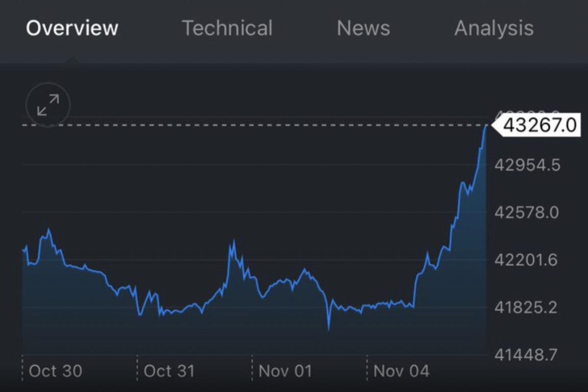The height and width of the screenshot is (392, 588).
Task: Select the Oct 31 date label
Action: (169, 371)
